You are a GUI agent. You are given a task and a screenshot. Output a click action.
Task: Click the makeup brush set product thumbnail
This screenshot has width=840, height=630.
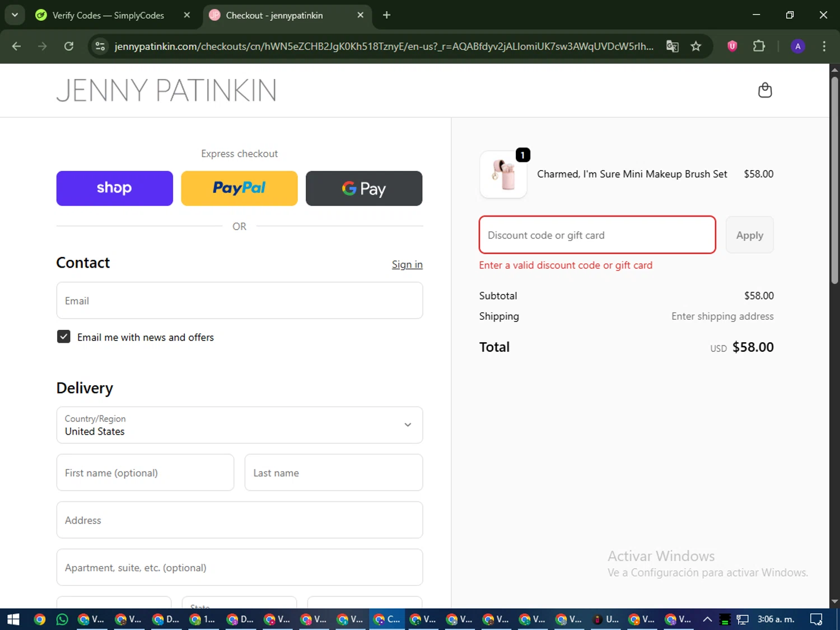[503, 174]
